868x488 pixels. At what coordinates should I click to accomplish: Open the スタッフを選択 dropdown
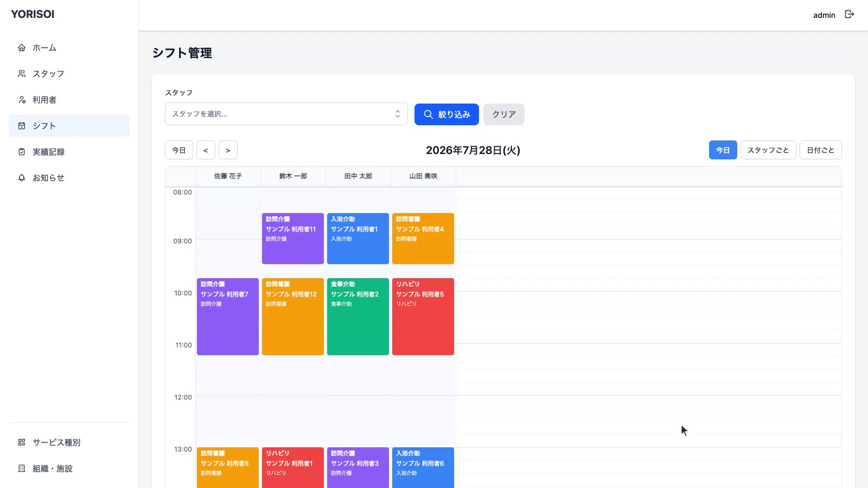[286, 114]
